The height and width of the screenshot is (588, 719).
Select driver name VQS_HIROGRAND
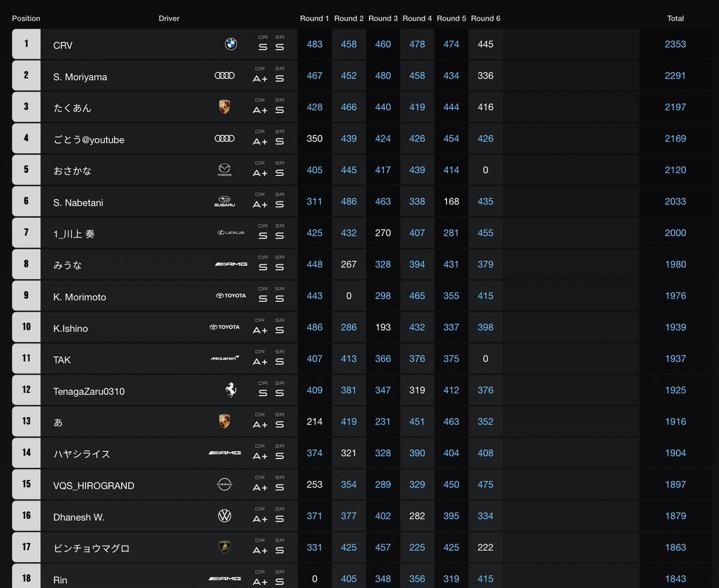(x=93, y=486)
